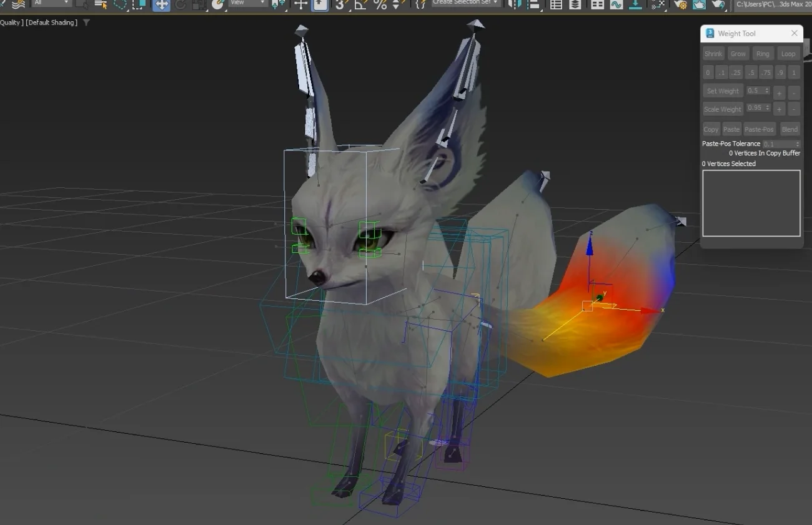Choose the selection region shape tool
Viewport: 812px width, 525px height.
click(121, 4)
